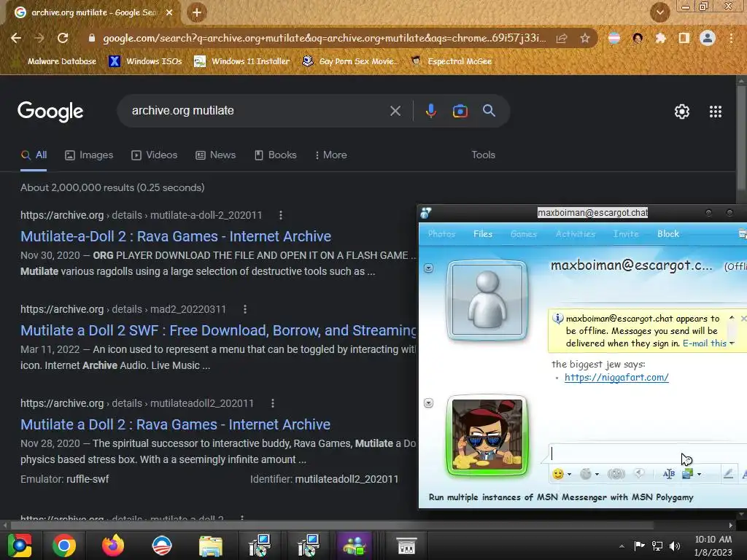The image size is (747, 560).
Task: Search by image with camera icon
Action: (460, 111)
